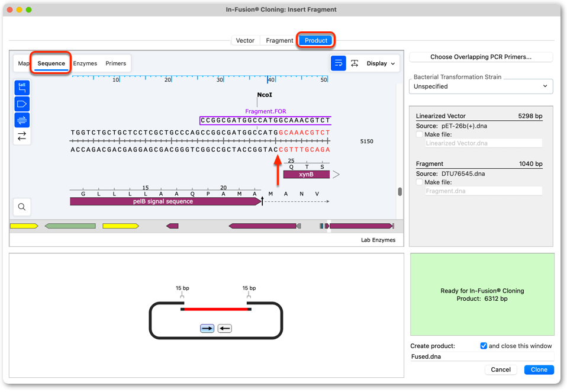Select the reverse orientation arrow button

coord(224,329)
